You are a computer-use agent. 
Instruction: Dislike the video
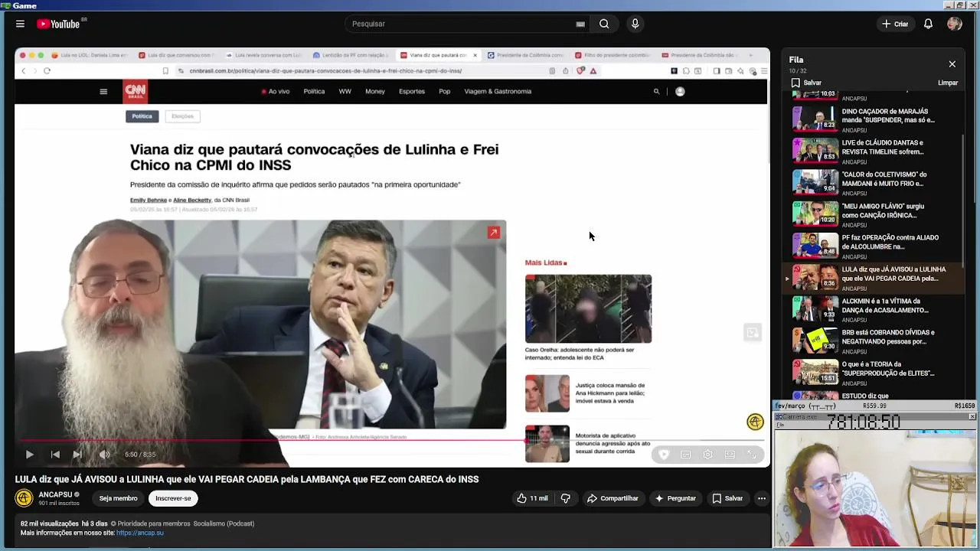(565, 498)
